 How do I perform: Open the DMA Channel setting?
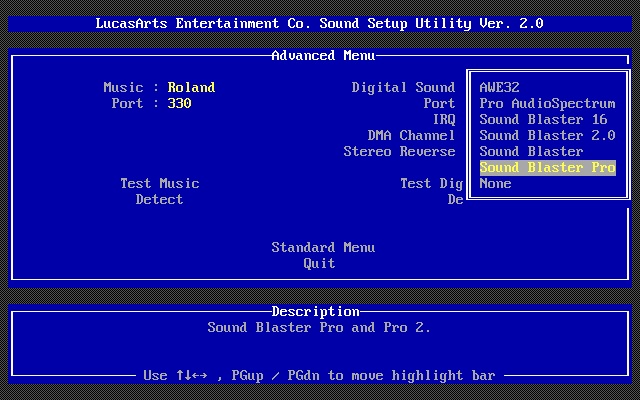(x=411, y=135)
